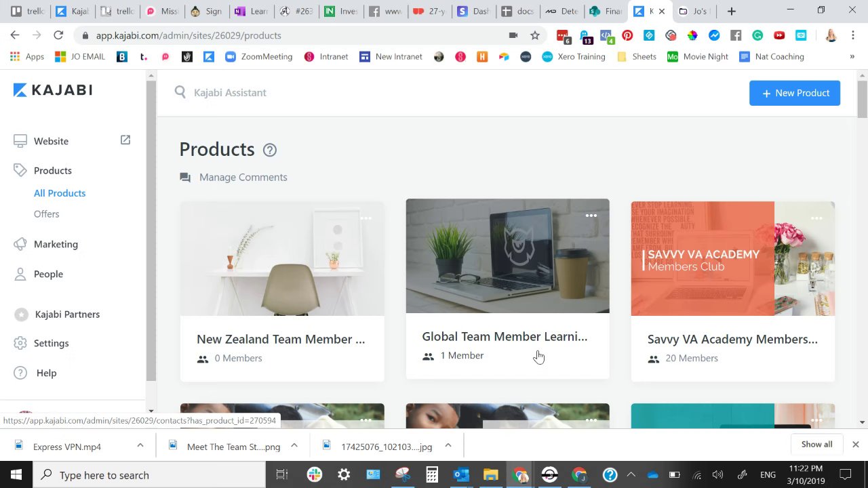Click the Kajabi Assistant search magnifier icon

point(180,92)
